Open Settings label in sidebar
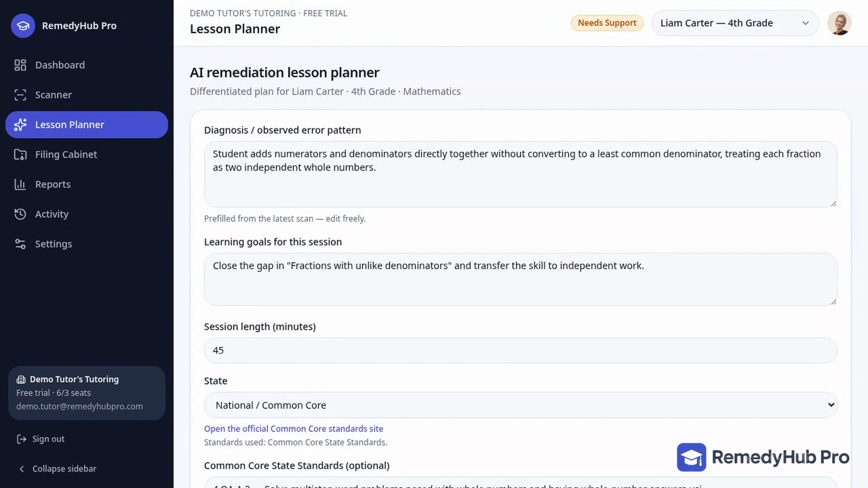 (x=54, y=244)
